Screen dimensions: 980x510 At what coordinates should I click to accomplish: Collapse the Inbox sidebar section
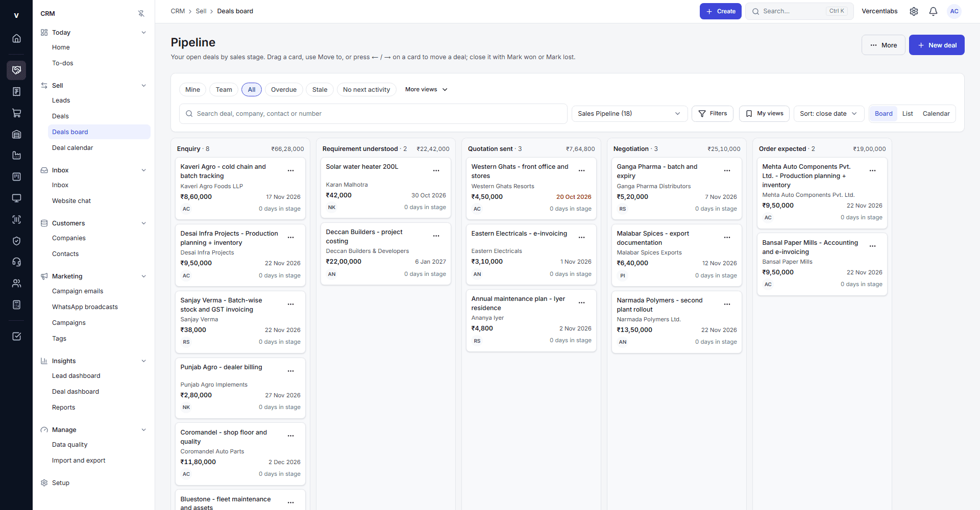point(143,170)
